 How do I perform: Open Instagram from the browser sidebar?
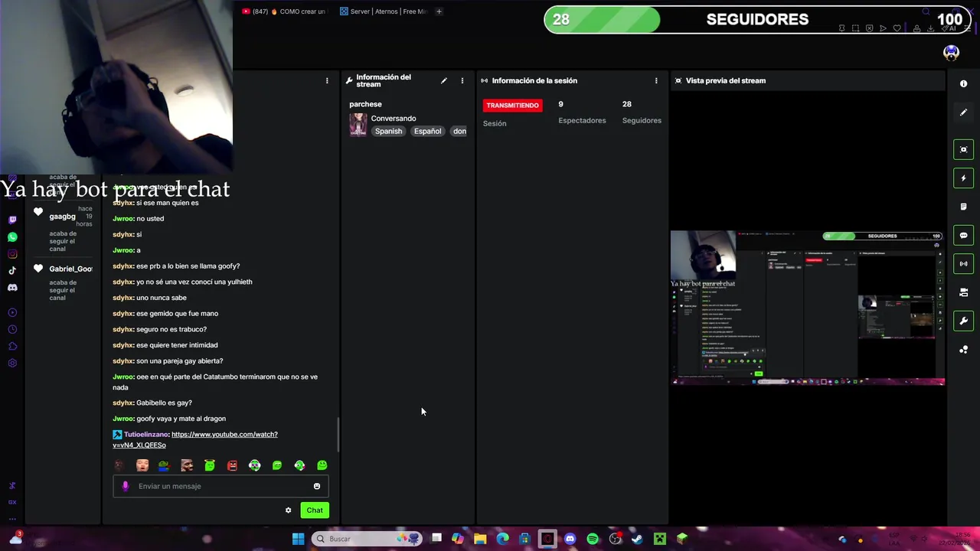12,254
